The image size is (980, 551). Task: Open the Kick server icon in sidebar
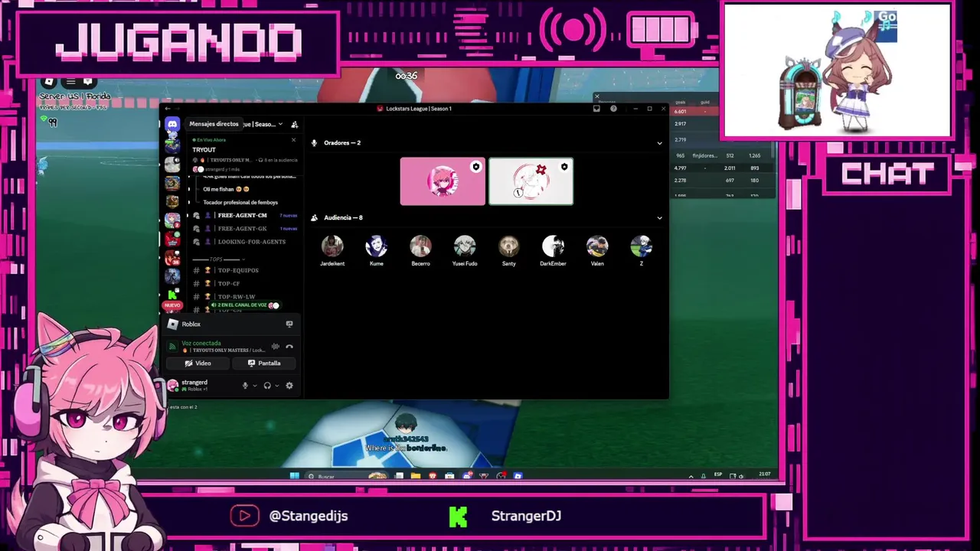(172, 294)
